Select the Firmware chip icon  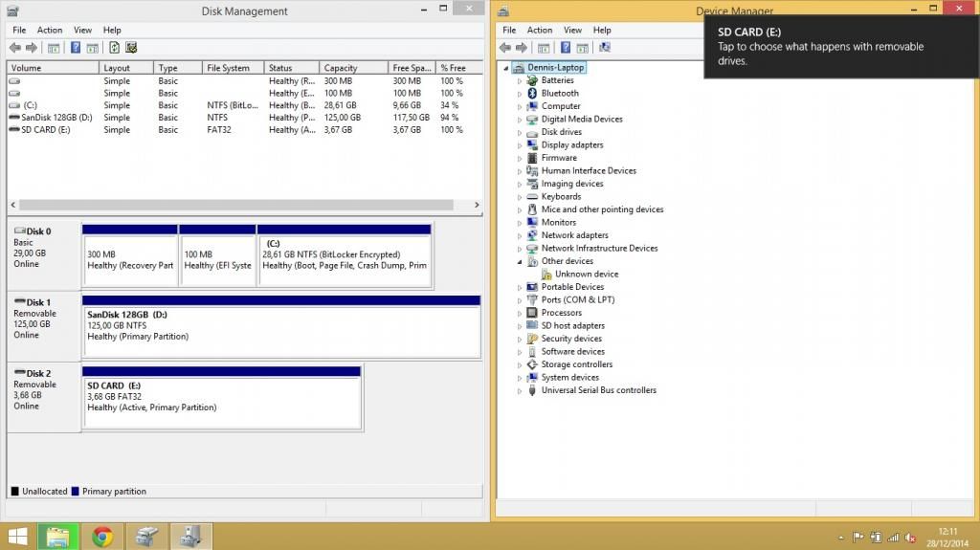(x=532, y=158)
